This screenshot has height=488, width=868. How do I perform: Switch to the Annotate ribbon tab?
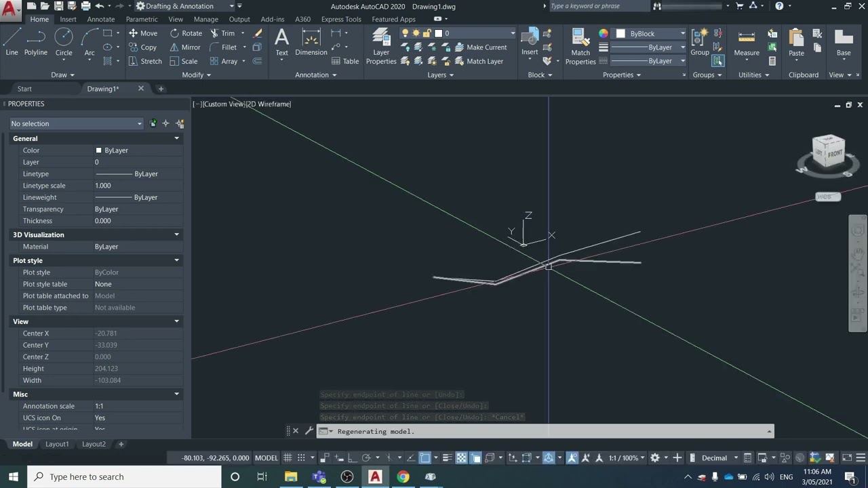coord(101,19)
